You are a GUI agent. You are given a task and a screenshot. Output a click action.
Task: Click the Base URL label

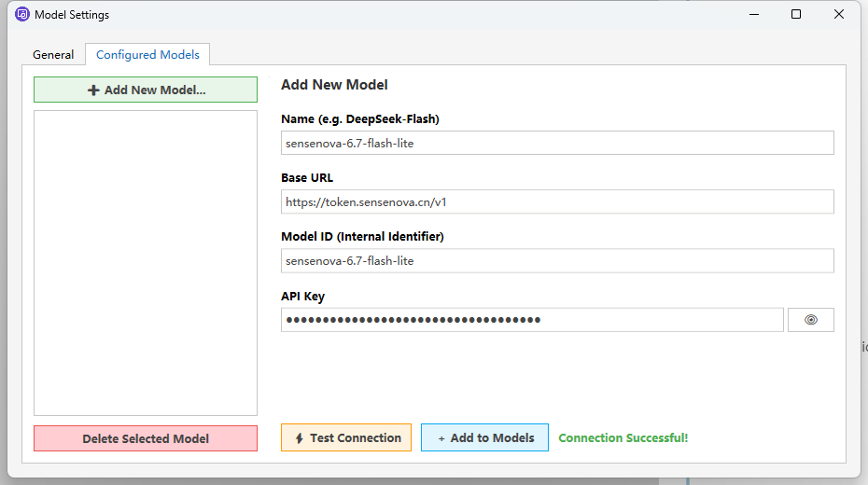click(307, 177)
